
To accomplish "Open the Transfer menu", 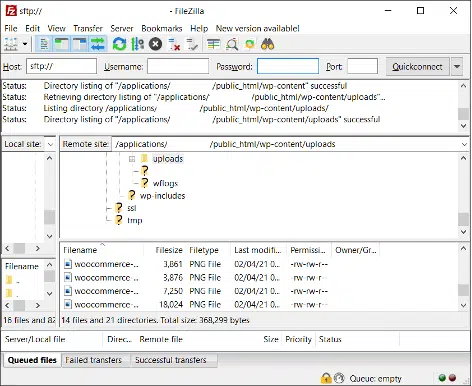I will point(88,29).
